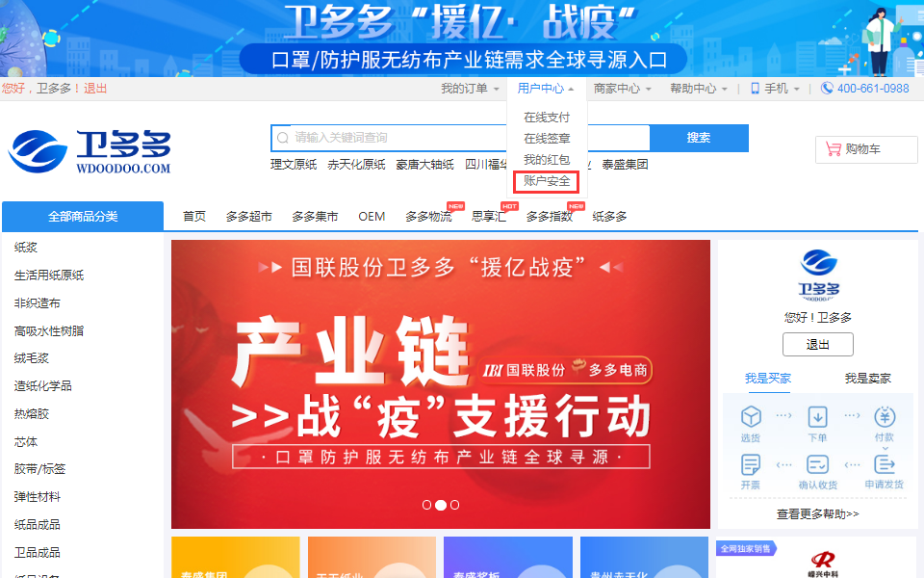Open the 绒毛浆 category
This screenshot has height=578, width=924.
point(32,358)
